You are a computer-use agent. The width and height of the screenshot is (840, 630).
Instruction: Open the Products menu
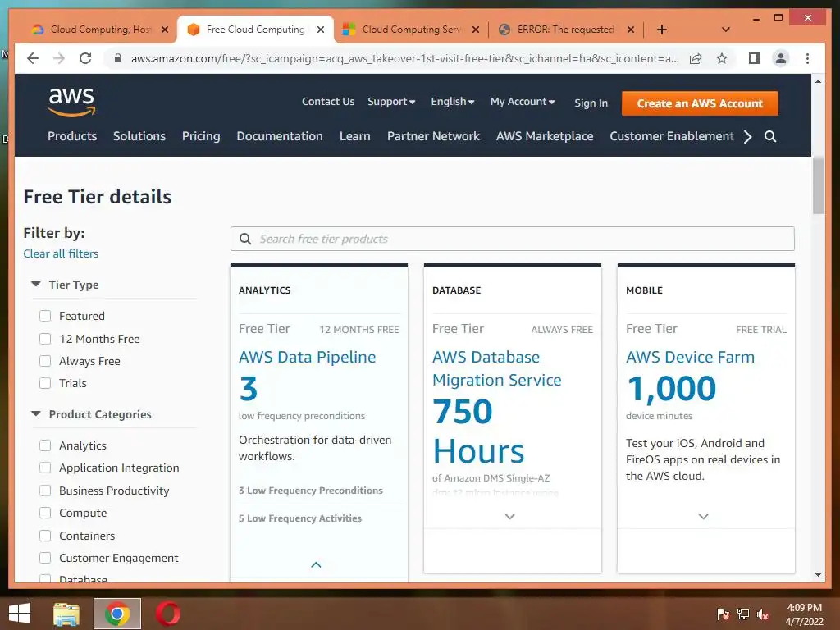tap(72, 136)
